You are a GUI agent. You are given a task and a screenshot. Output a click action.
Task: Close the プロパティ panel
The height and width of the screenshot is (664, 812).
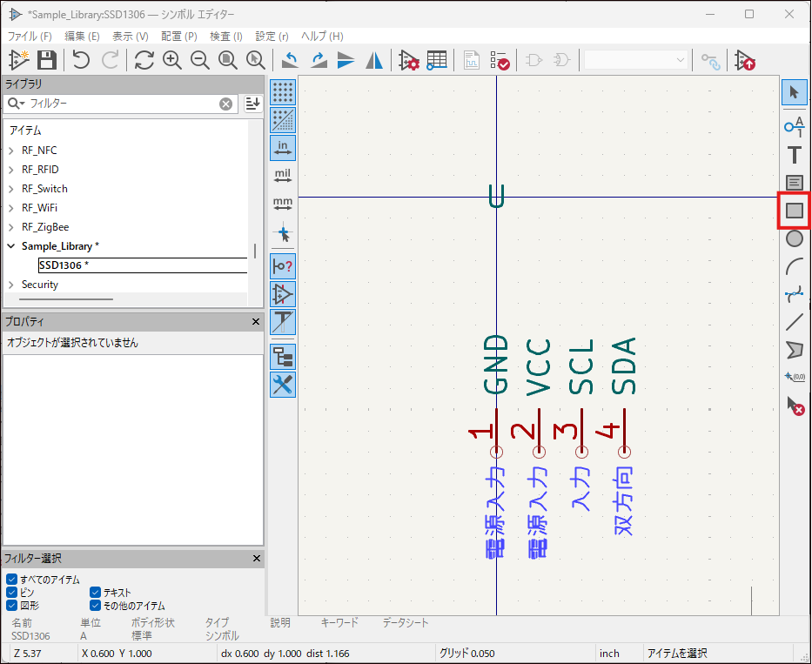(x=256, y=322)
